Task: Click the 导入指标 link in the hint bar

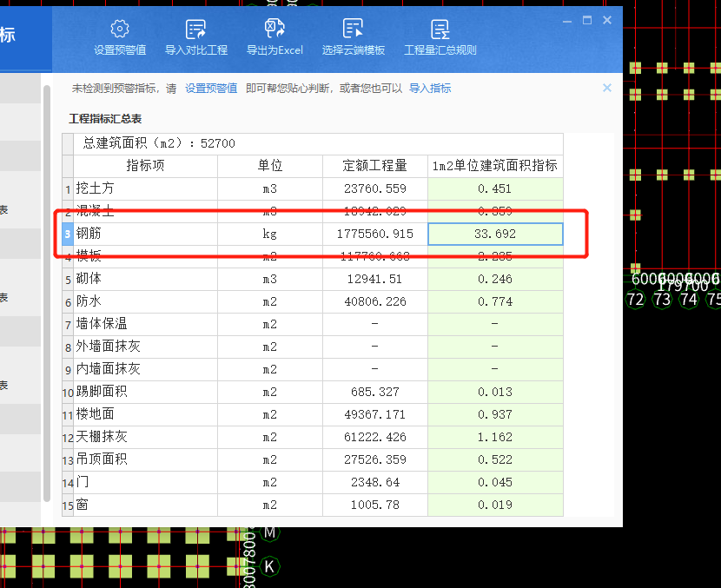Action: tap(430, 89)
